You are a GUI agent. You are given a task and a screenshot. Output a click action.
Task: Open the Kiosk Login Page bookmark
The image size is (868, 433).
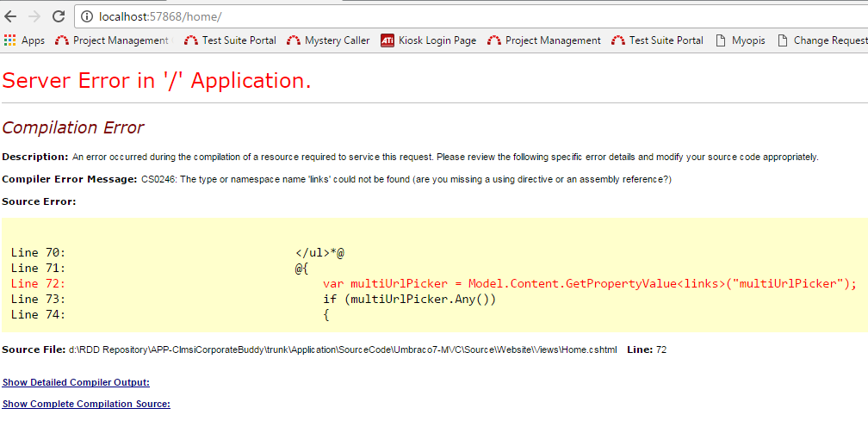pos(429,40)
